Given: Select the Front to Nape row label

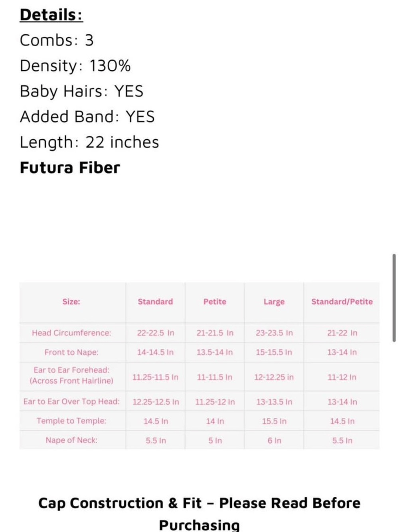Looking at the screenshot, I should coord(71,352).
